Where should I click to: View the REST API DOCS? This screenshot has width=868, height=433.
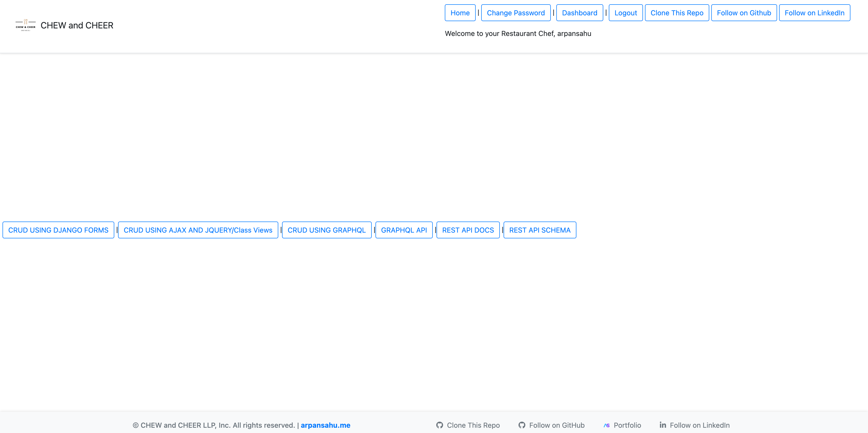click(468, 230)
